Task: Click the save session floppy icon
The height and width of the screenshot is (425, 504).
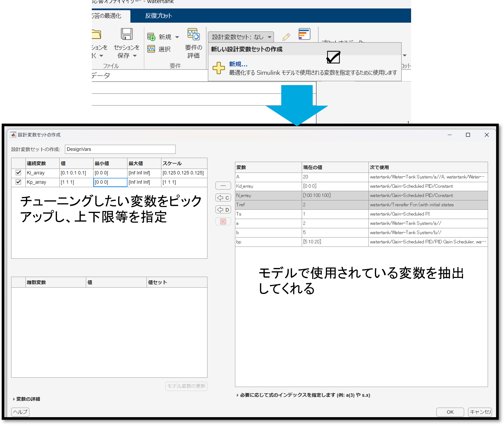Action: pos(126,34)
